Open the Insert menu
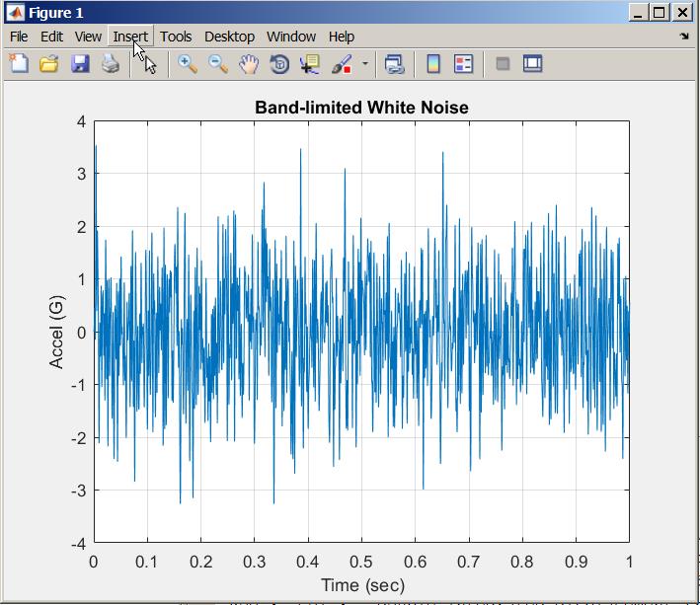 [x=130, y=37]
